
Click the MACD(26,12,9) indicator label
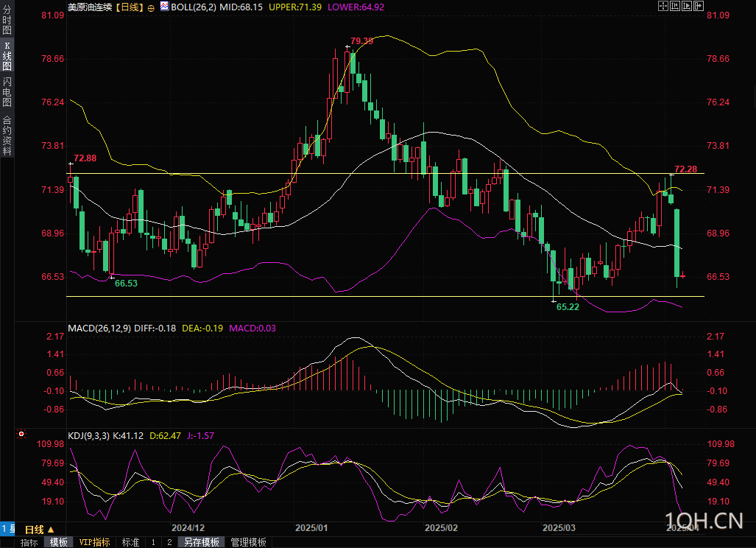click(99, 328)
